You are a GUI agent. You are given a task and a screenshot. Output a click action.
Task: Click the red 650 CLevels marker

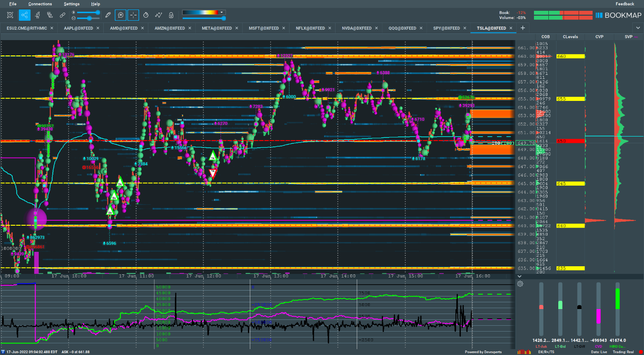coord(570,141)
